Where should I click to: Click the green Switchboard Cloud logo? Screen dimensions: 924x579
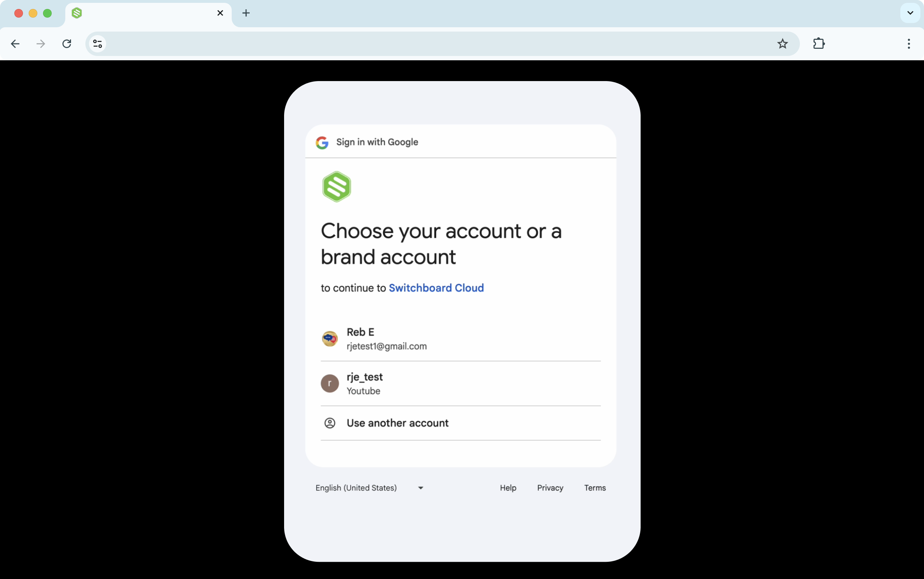(336, 187)
